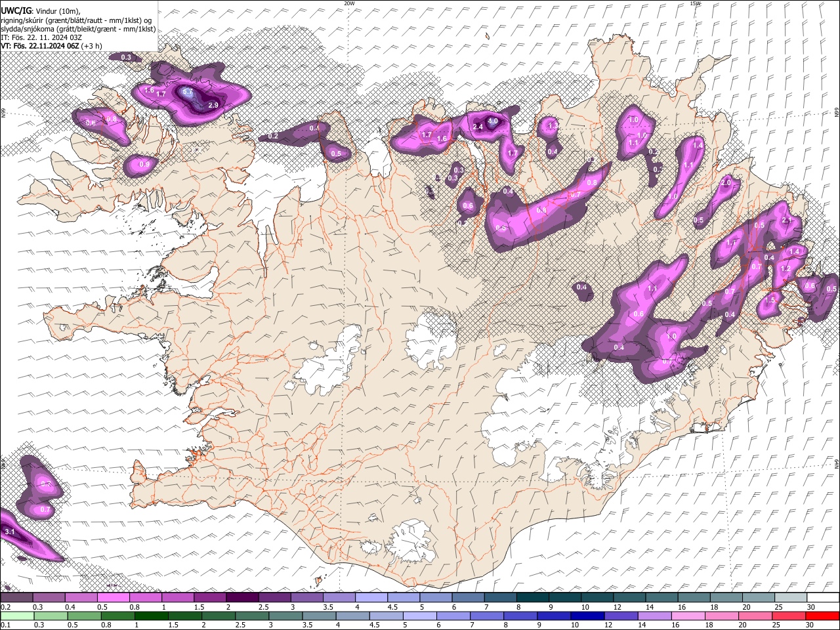
Task: Pick the bright red swatch labeled 30 in the bottom legend row
Action: click(x=824, y=616)
